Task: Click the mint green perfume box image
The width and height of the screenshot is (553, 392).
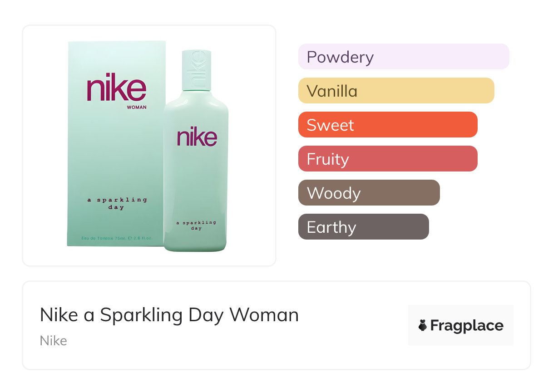Action: click(114, 159)
